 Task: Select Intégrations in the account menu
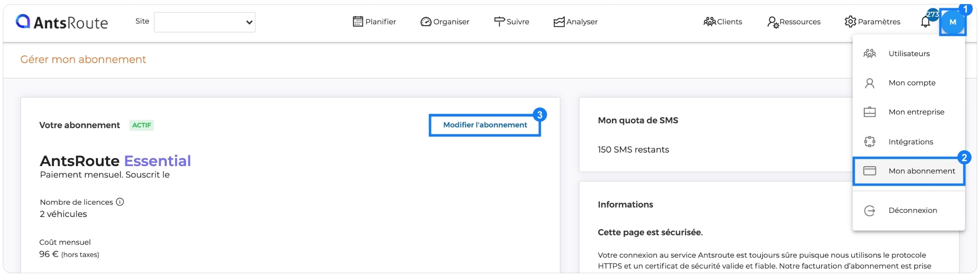pyautogui.click(x=909, y=142)
